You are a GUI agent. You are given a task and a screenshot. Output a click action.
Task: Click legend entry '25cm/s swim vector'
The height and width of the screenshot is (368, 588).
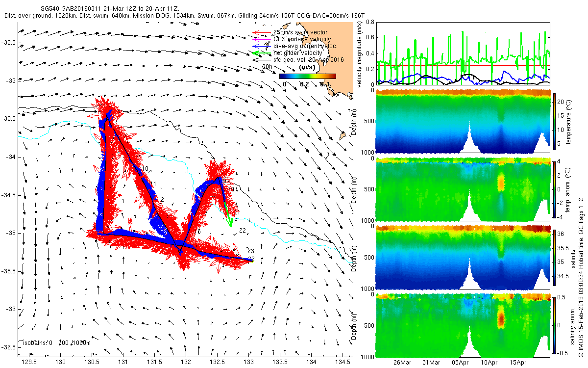click(300, 32)
